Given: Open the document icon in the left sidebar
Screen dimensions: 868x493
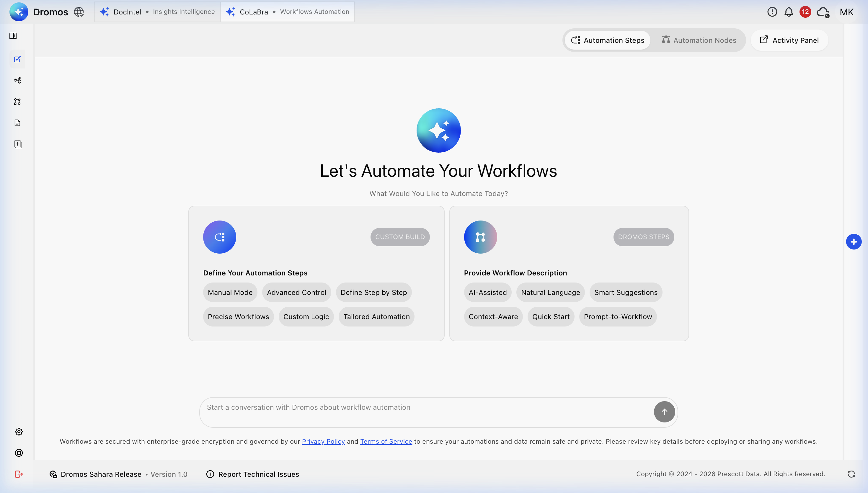Looking at the screenshot, I should click(18, 123).
